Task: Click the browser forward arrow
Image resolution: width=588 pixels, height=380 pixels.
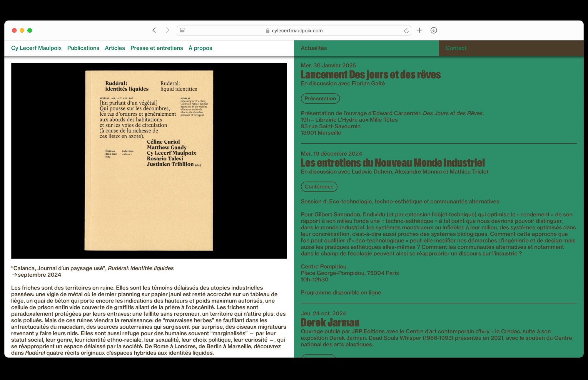Action: (x=168, y=30)
